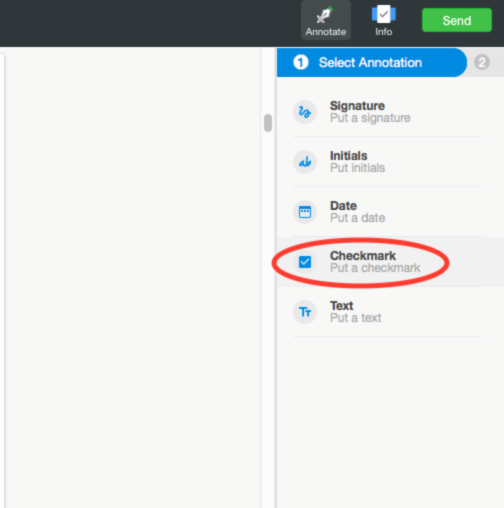Choose the Text annotation label
504x508 pixels.
(341, 306)
